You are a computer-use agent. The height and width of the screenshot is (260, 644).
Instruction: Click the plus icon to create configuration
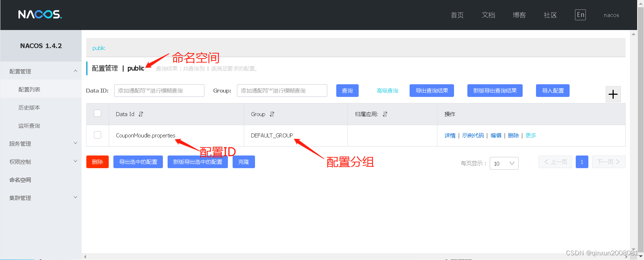[613, 94]
